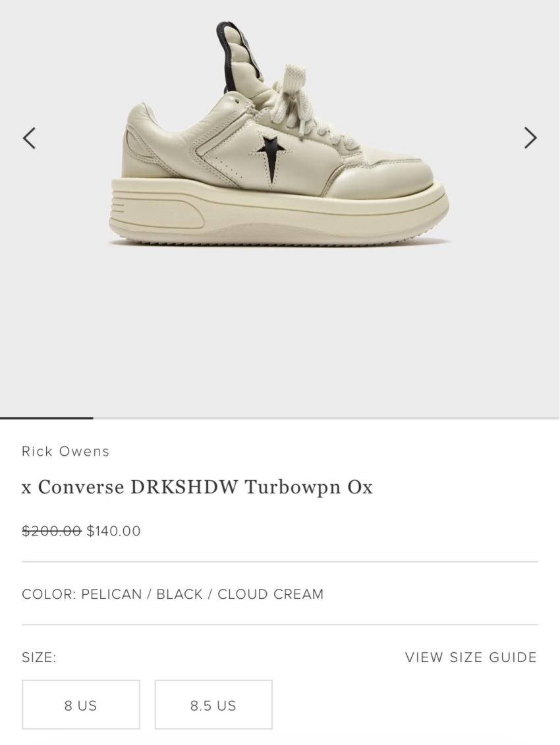
Task: Click the active carousel progress bar segment
Action: click(46, 418)
